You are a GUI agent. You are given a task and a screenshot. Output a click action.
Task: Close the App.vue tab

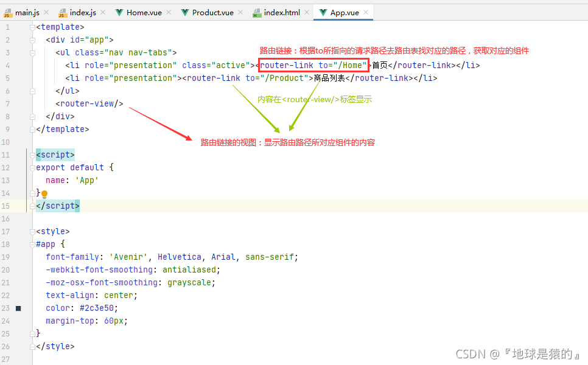(x=366, y=12)
